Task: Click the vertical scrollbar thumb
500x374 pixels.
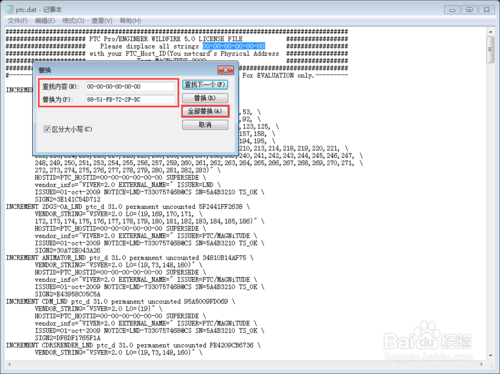Action: [490, 50]
